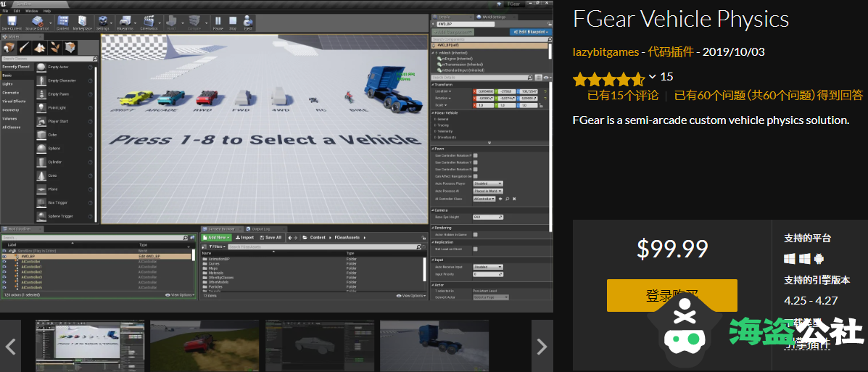Go to next gallery image arrow

coord(542,346)
